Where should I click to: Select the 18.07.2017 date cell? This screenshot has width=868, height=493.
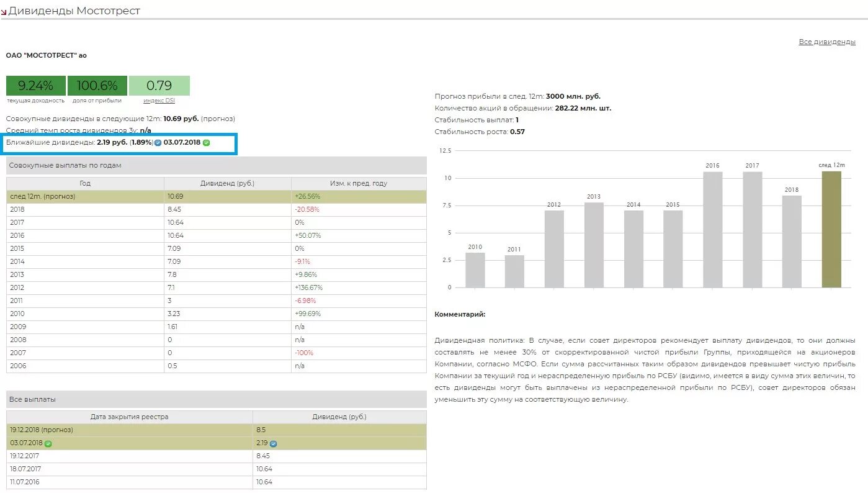point(130,469)
